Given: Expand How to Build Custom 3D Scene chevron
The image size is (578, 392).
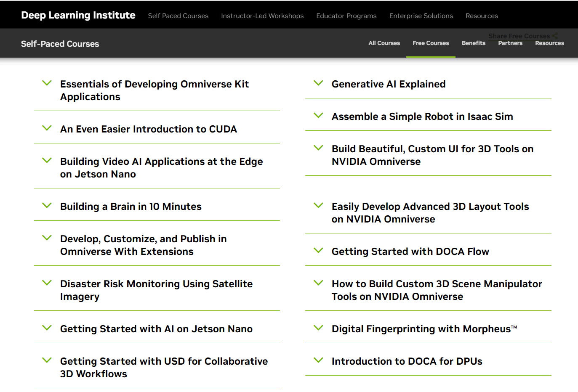Looking at the screenshot, I should (x=319, y=283).
